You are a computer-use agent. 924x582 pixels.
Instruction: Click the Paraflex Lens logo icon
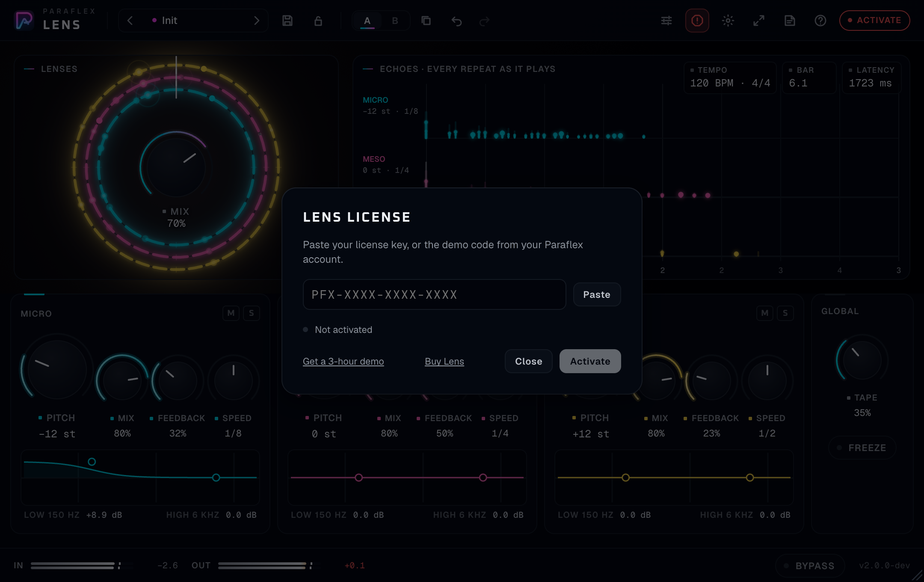(x=24, y=20)
